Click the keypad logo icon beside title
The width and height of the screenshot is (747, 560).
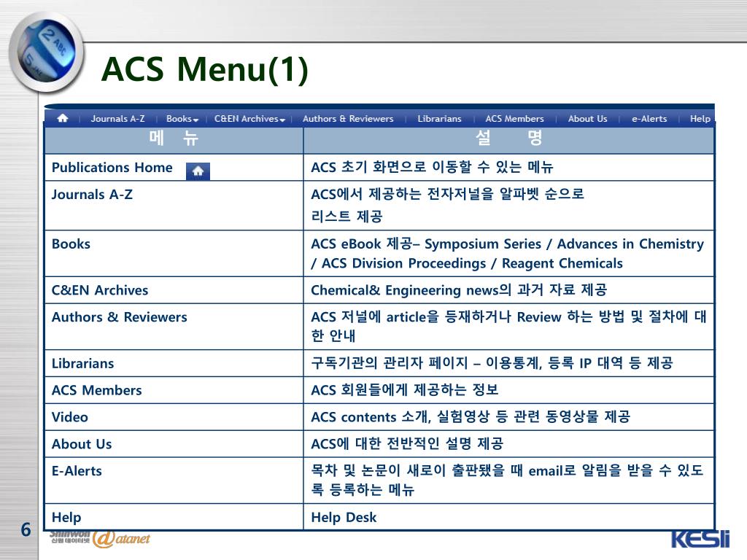46,52
